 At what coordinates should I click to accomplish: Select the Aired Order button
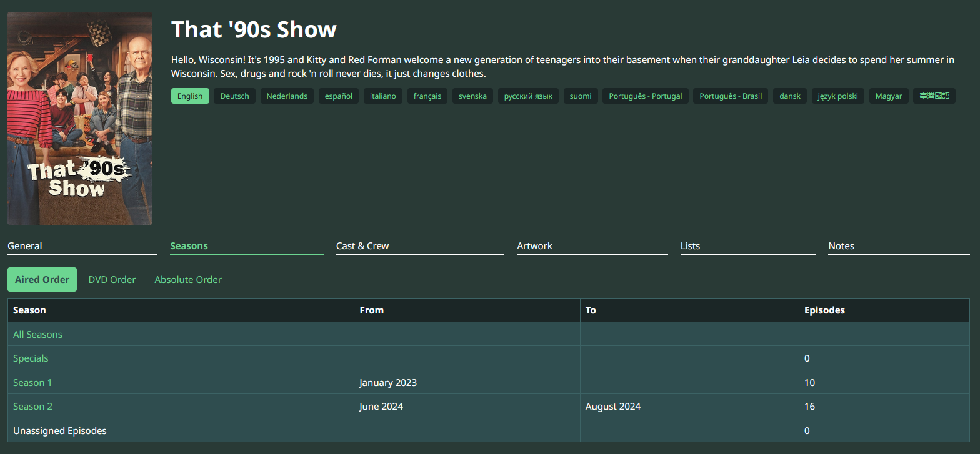click(x=42, y=280)
